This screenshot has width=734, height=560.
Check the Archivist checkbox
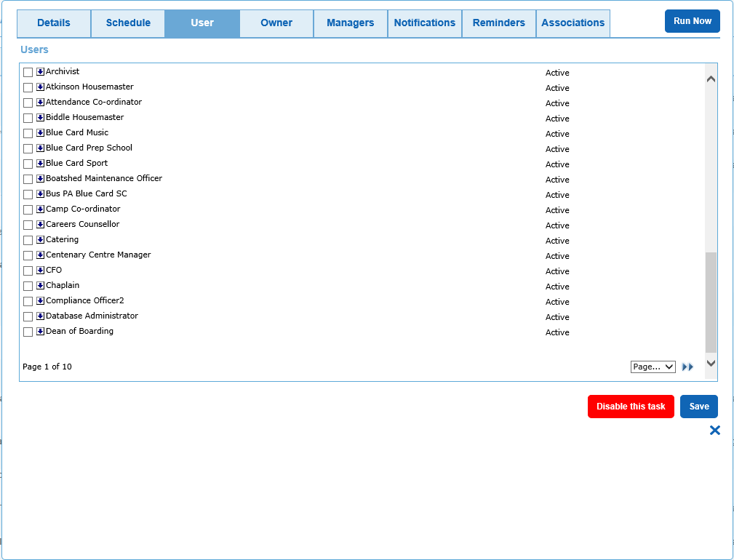pos(28,71)
